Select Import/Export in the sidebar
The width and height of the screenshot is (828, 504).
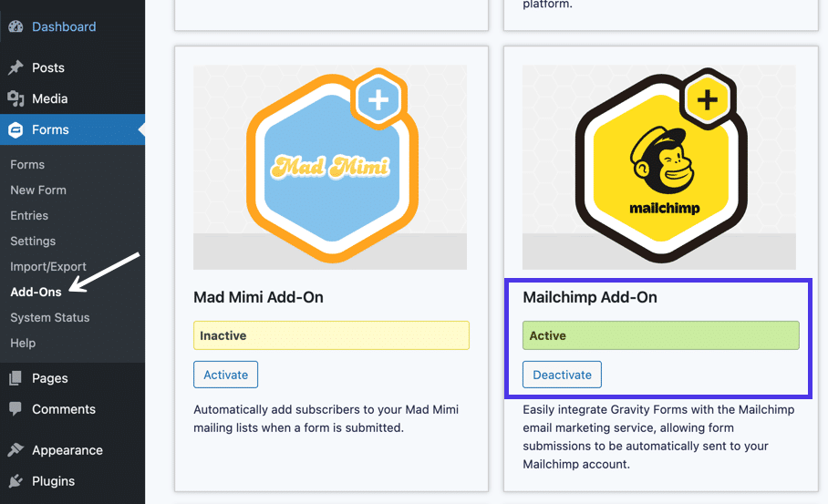pos(48,266)
